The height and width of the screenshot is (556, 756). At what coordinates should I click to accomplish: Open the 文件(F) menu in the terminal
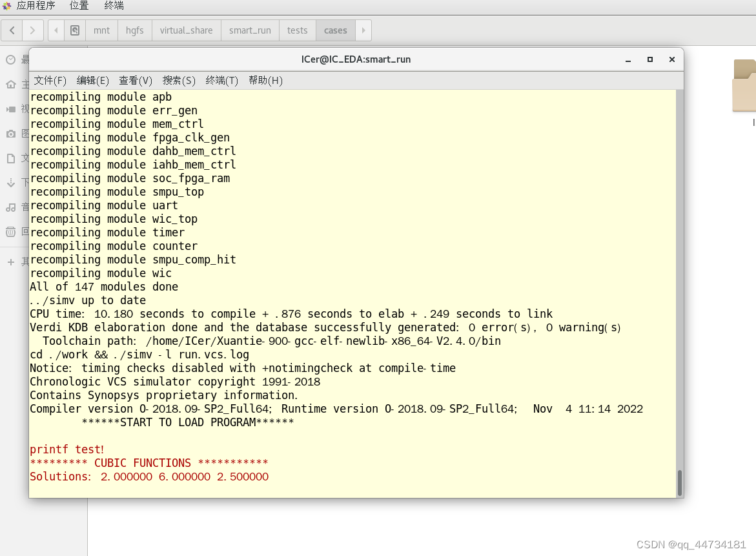[50, 80]
